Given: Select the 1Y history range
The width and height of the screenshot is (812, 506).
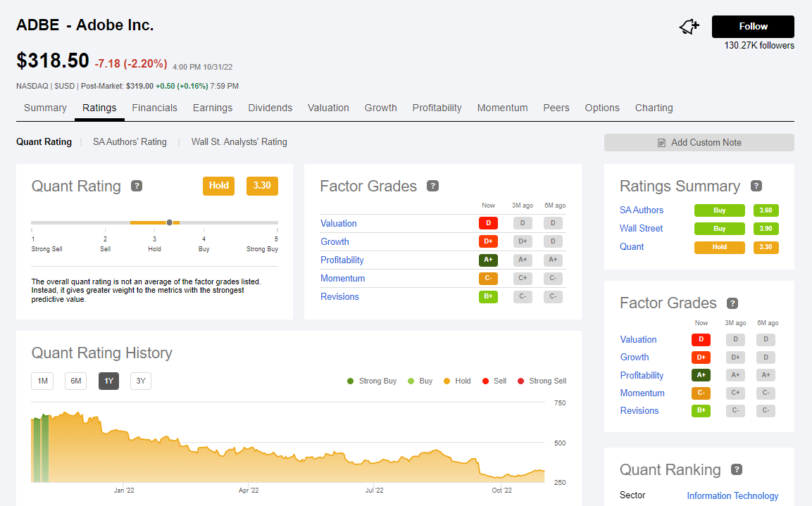Looking at the screenshot, I should click(x=108, y=381).
